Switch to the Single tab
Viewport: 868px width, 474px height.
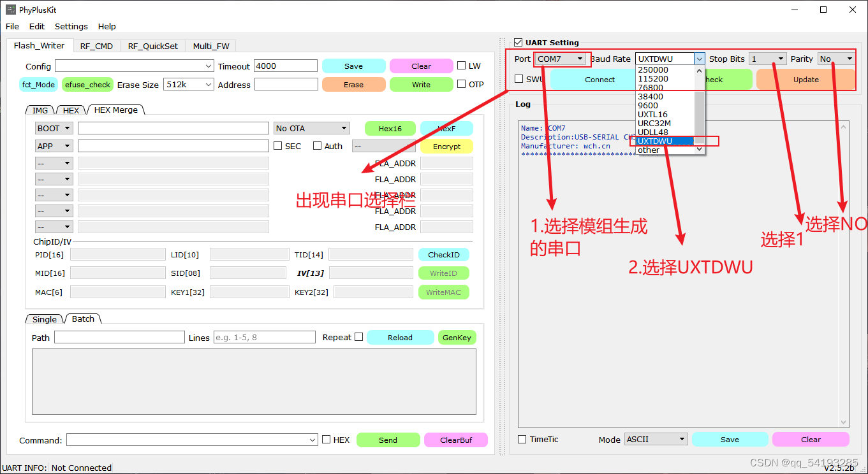(x=45, y=319)
